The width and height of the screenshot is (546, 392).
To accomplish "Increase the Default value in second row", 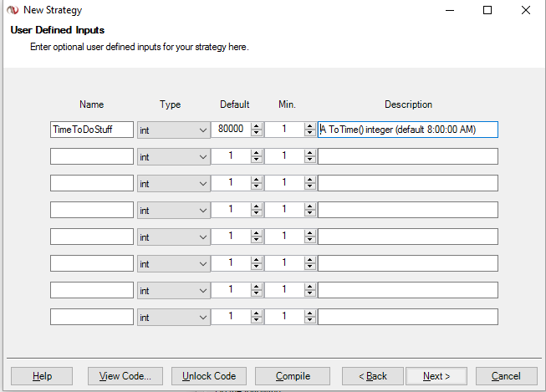I will [x=257, y=153].
